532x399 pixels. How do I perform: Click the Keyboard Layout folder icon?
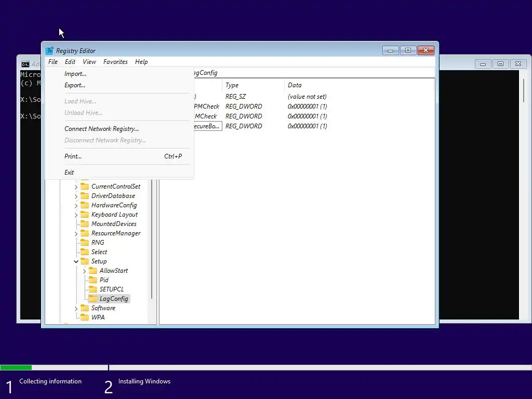point(85,215)
